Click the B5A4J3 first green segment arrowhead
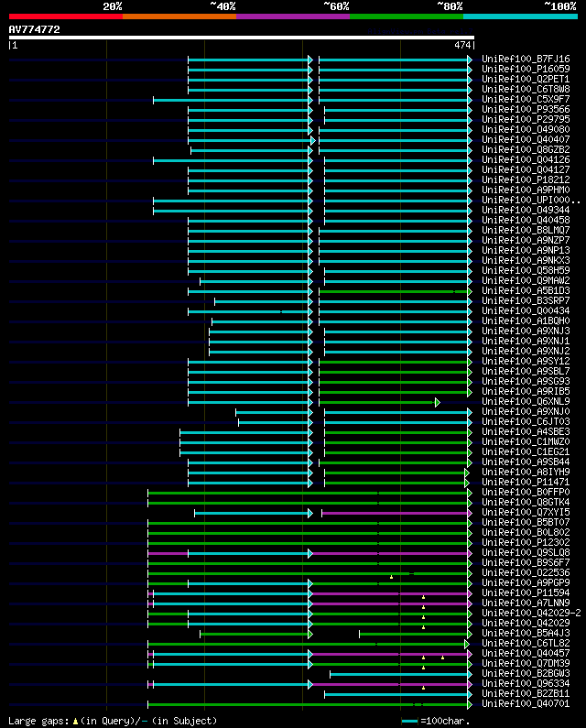The height and width of the screenshot is (728, 586). pos(310,634)
